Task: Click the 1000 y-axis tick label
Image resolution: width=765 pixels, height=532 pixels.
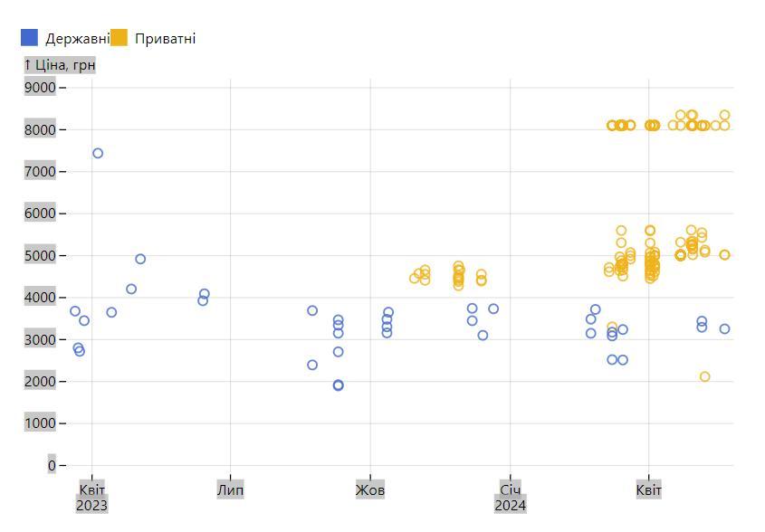Action: pos(40,423)
